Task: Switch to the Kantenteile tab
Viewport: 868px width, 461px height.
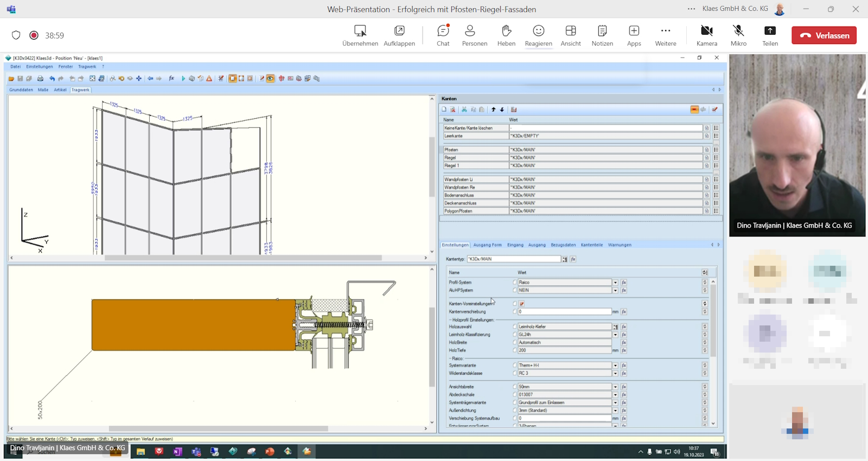Action: click(x=592, y=245)
